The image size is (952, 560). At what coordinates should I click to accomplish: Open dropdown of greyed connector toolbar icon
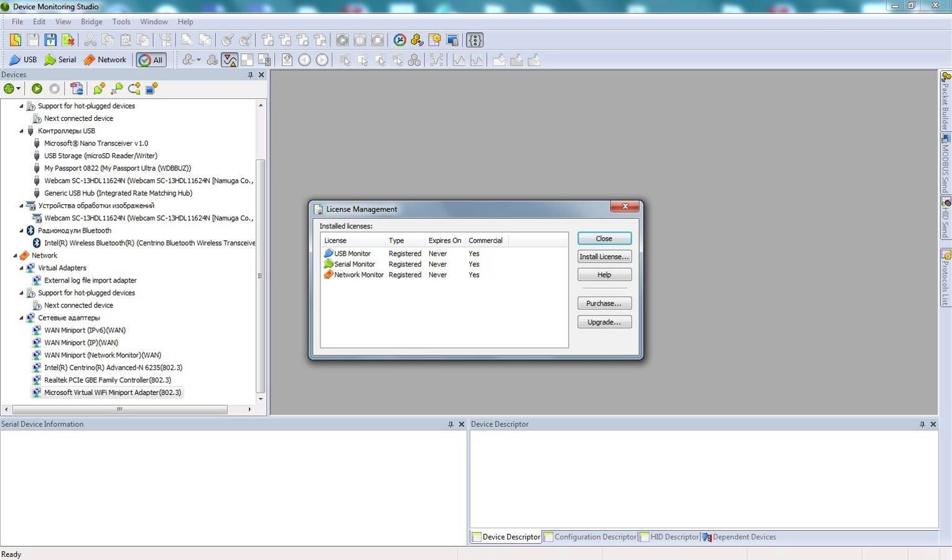(x=198, y=60)
